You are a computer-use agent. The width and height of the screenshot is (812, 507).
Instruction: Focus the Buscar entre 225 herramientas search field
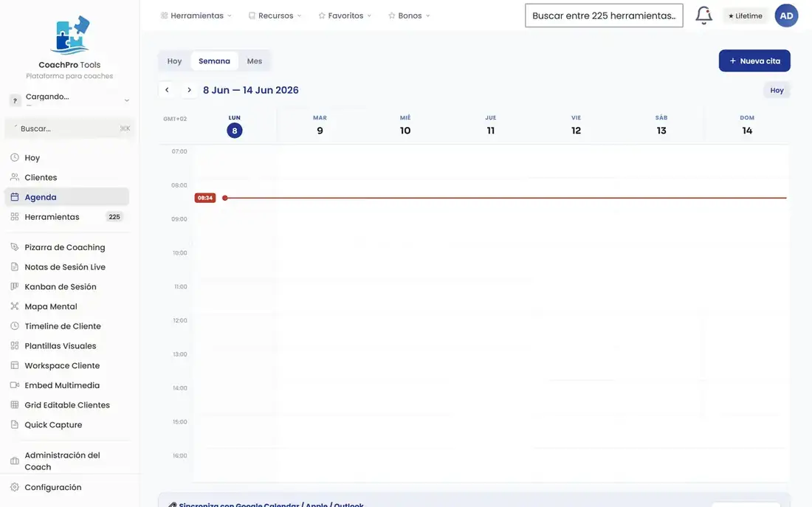click(x=604, y=15)
